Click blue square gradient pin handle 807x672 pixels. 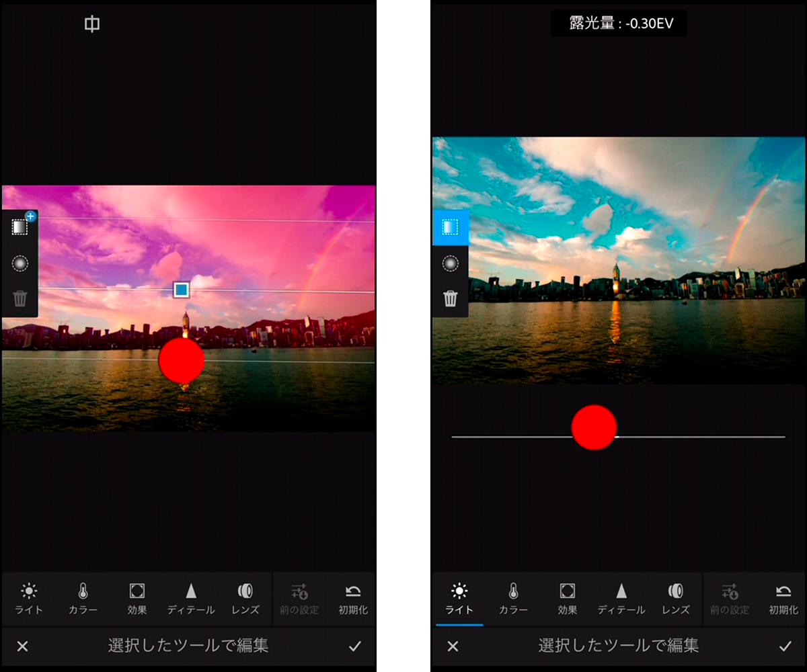coord(181,290)
